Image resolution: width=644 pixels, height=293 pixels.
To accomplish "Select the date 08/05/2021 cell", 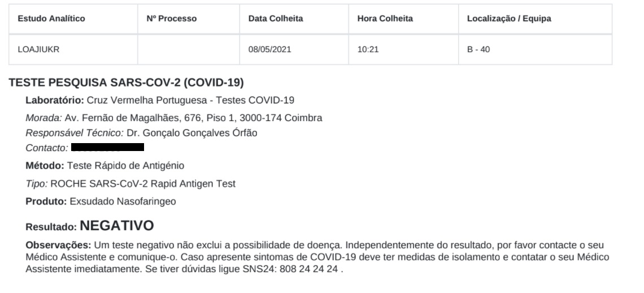I will (294, 49).
